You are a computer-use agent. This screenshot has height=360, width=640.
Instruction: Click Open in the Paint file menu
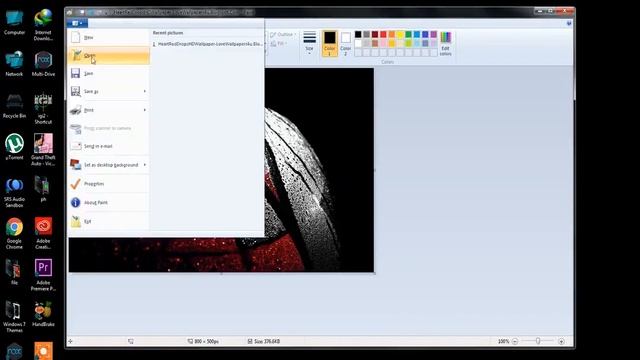click(x=109, y=56)
